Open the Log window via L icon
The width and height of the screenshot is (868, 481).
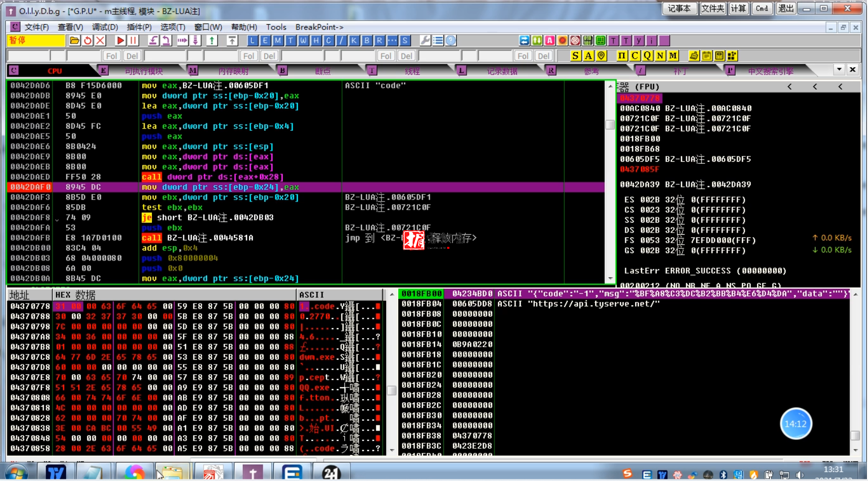coord(253,40)
